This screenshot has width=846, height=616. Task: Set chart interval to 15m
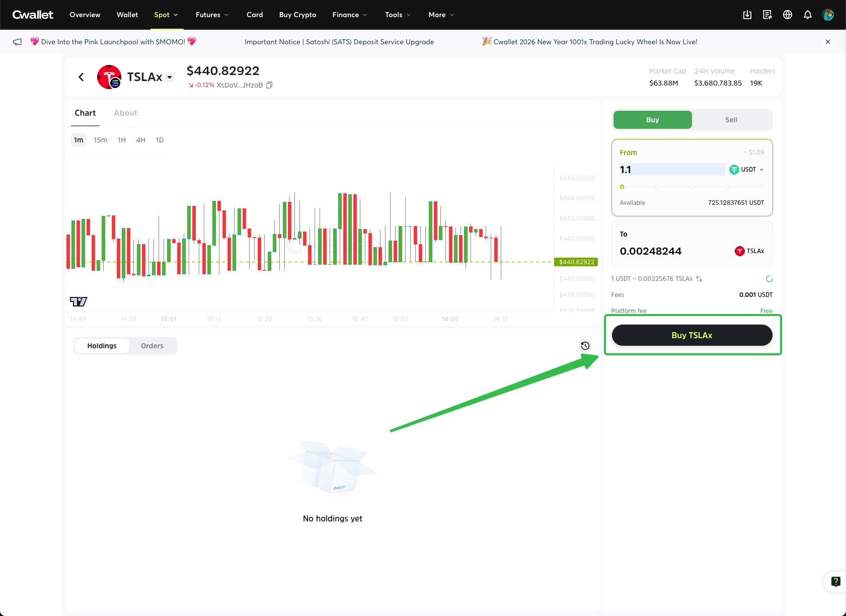pyautogui.click(x=100, y=140)
